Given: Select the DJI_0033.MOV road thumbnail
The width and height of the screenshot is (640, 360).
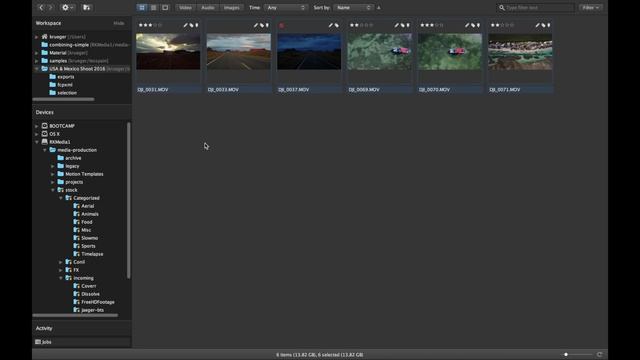Looking at the screenshot, I should pyautogui.click(x=239, y=52).
